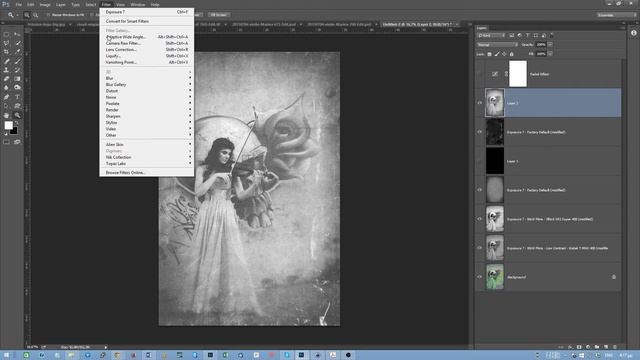Open the layer blend mode dropdown
The height and width of the screenshot is (360, 640).
(x=497, y=44)
